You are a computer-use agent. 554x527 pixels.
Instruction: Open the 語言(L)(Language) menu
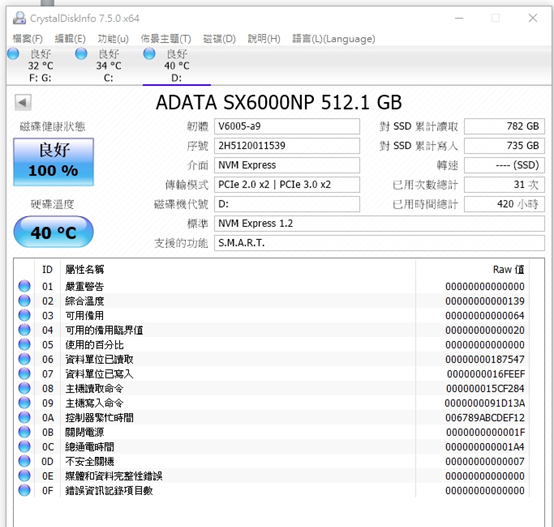(334, 39)
